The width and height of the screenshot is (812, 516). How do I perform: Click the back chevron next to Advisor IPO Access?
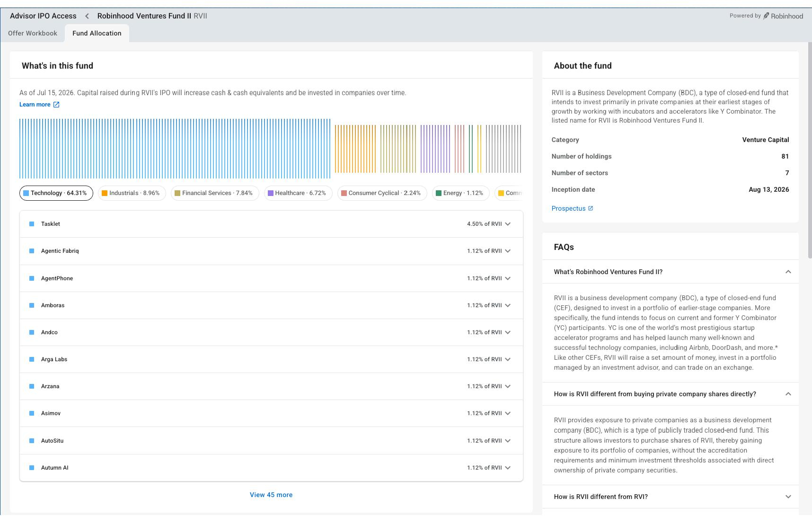pyautogui.click(x=87, y=16)
